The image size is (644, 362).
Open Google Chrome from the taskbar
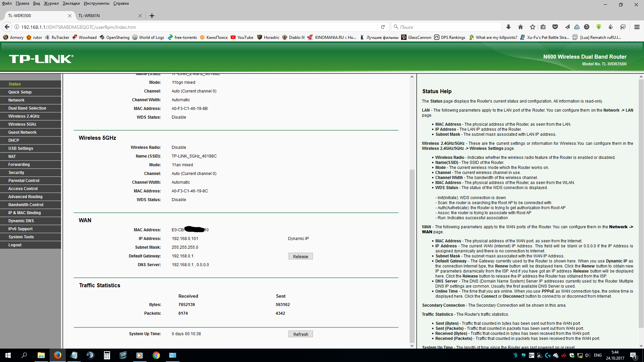click(x=156, y=355)
